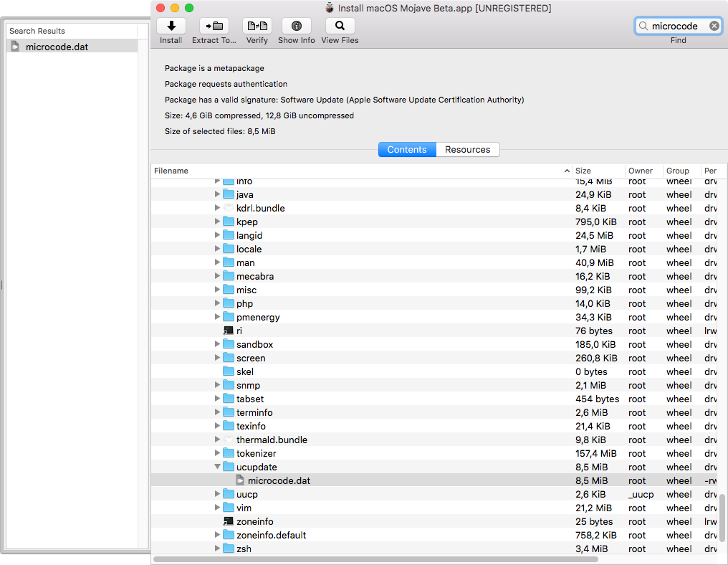Sort by the Owner column header
This screenshot has width=728, height=565.
tap(644, 171)
